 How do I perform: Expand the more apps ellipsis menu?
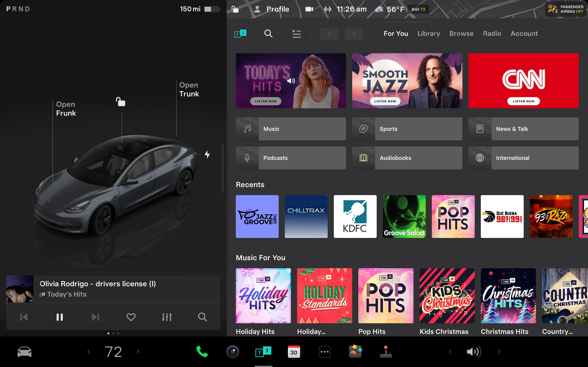click(324, 351)
